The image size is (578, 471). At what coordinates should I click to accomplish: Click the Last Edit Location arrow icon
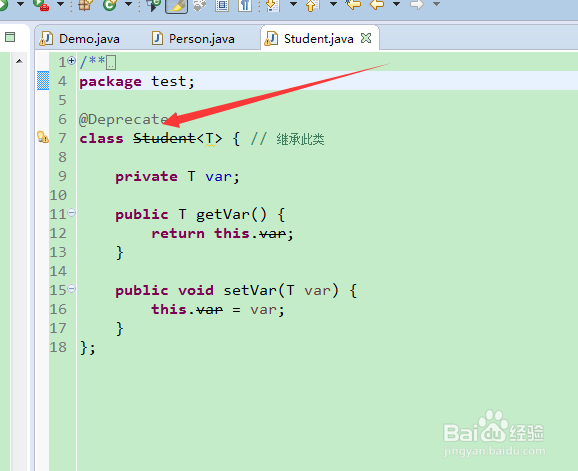coord(353,5)
